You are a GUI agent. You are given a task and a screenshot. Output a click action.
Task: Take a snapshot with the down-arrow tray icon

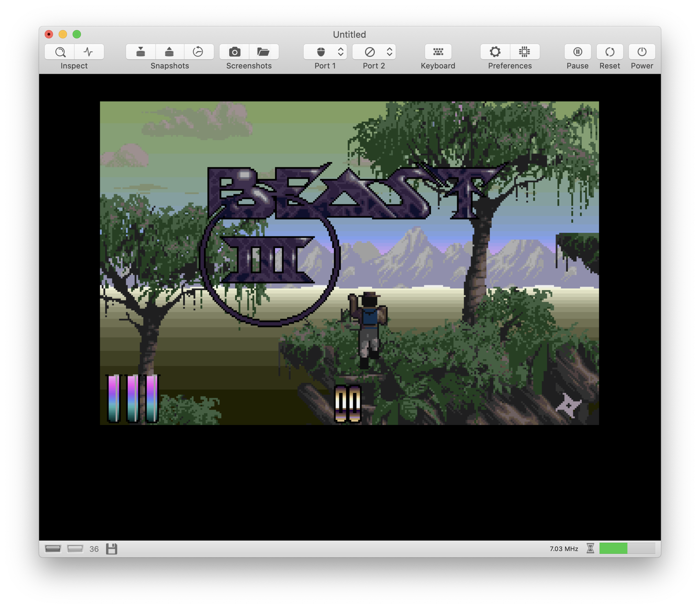pos(141,52)
